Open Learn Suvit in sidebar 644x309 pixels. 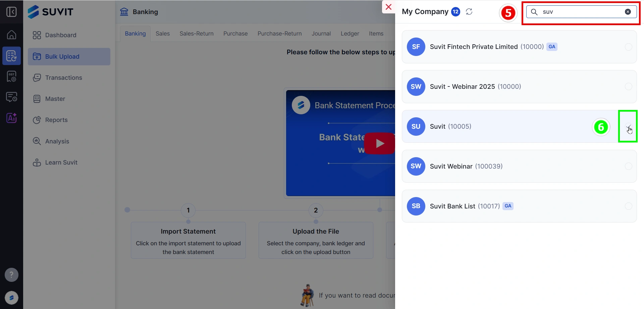coord(69,163)
